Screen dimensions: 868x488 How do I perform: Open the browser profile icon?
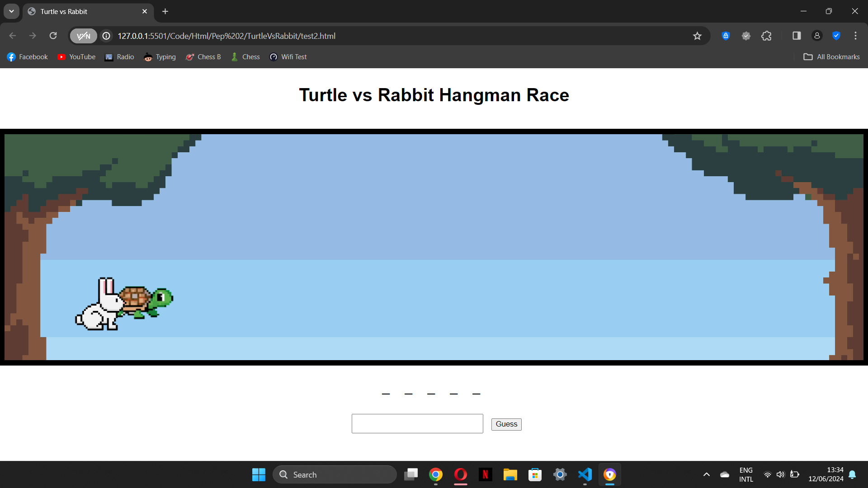click(817, 36)
